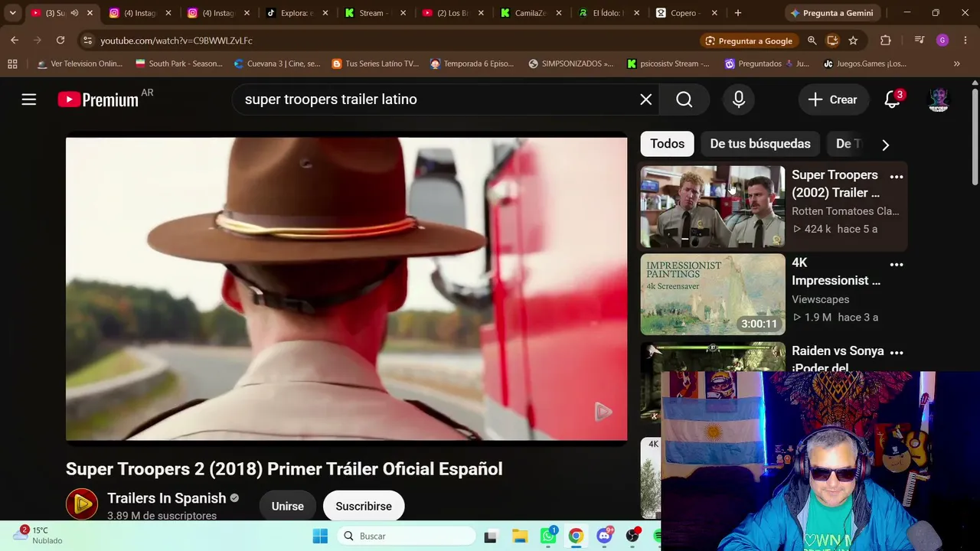Open YouTube notifications bell
The height and width of the screenshot is (551, 980).
(x=892, y=99)
